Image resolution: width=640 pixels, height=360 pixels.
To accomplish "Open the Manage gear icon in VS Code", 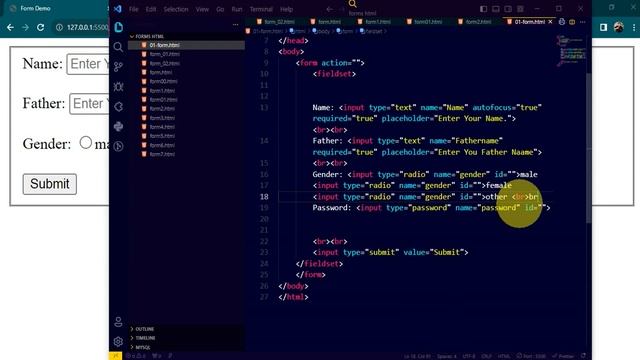I will [118, 341].
